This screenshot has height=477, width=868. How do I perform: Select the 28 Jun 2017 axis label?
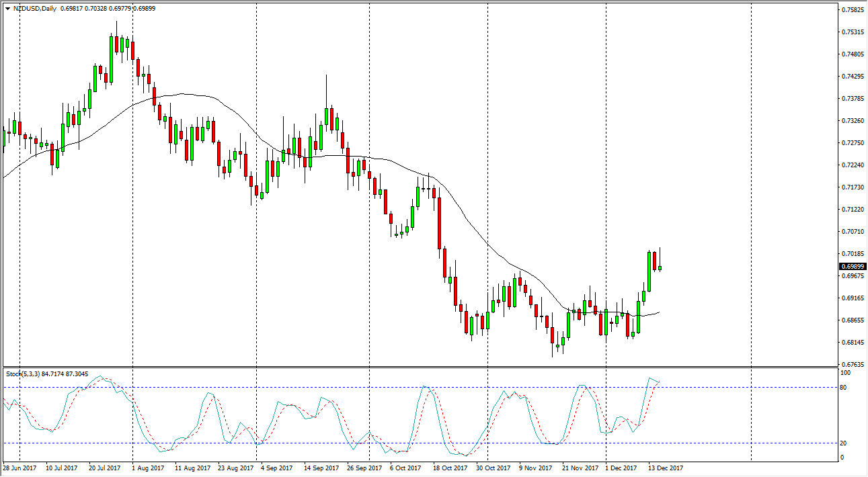click(x=20, y=466)
